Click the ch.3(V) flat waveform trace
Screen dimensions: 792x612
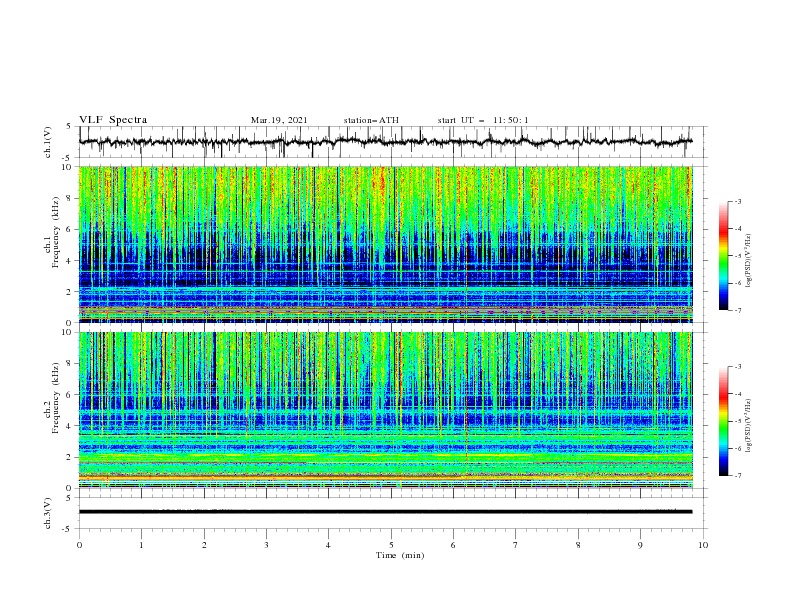click(385, 512)
